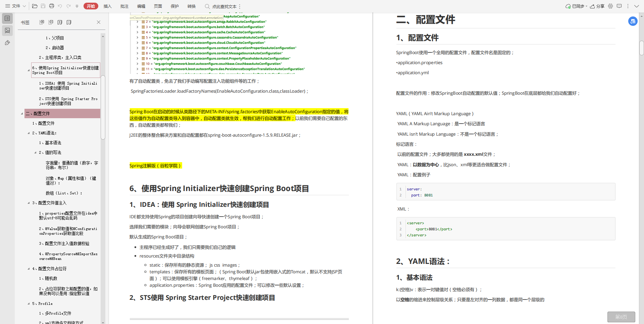Click the blue PDF-to-Word floating button

[633, 21]
